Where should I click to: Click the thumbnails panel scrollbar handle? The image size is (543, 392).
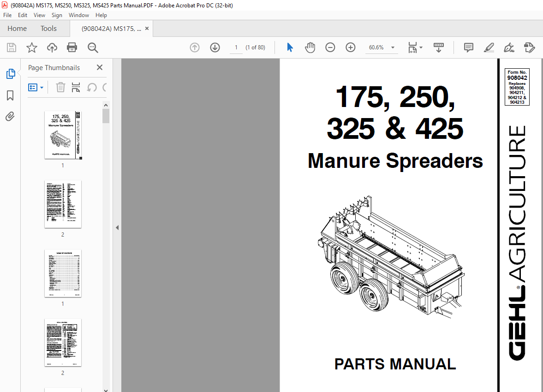106,116
